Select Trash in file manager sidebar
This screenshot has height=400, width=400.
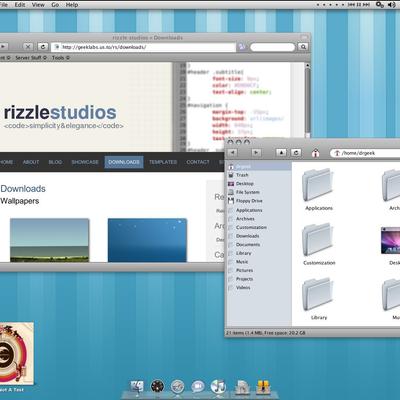[x=242, y=175]
